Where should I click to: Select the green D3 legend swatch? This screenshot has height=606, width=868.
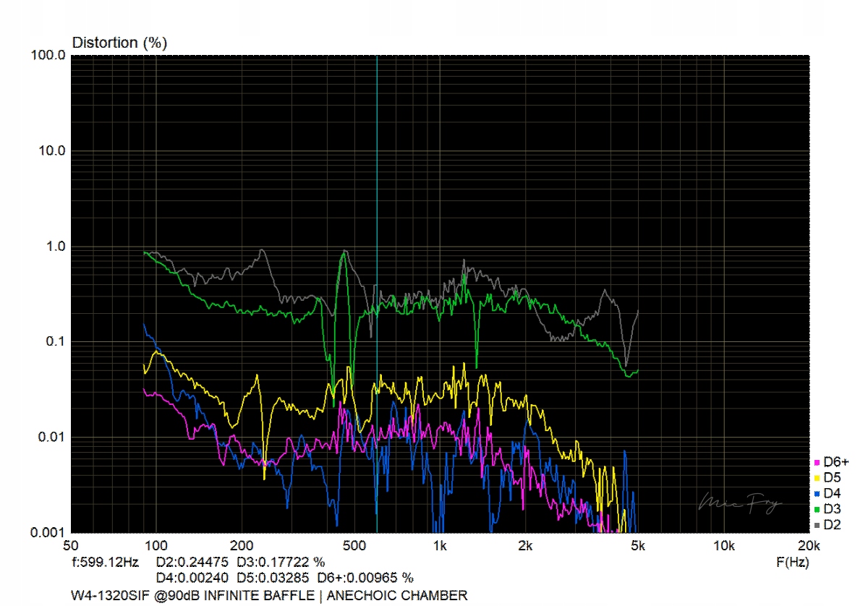tap(817, 510)
